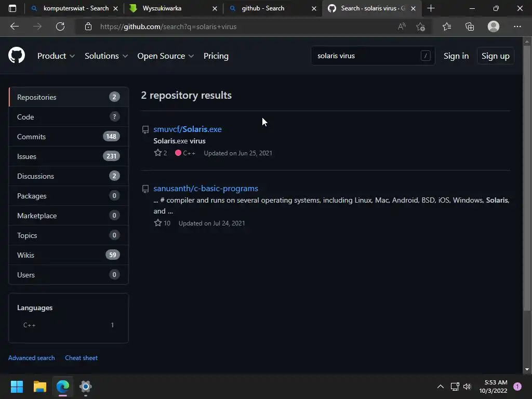Open volume icon in system tray
Image resolution: width=532 pixels, height=399 pixels.
[x=467, y=387]
